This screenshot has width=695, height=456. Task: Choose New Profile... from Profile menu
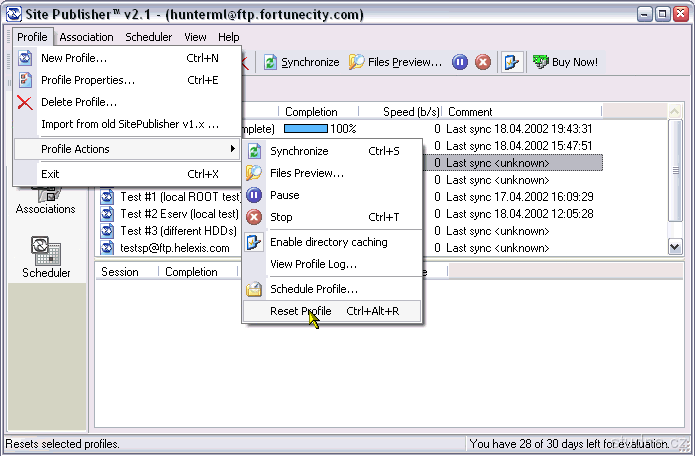pos(128,58)
